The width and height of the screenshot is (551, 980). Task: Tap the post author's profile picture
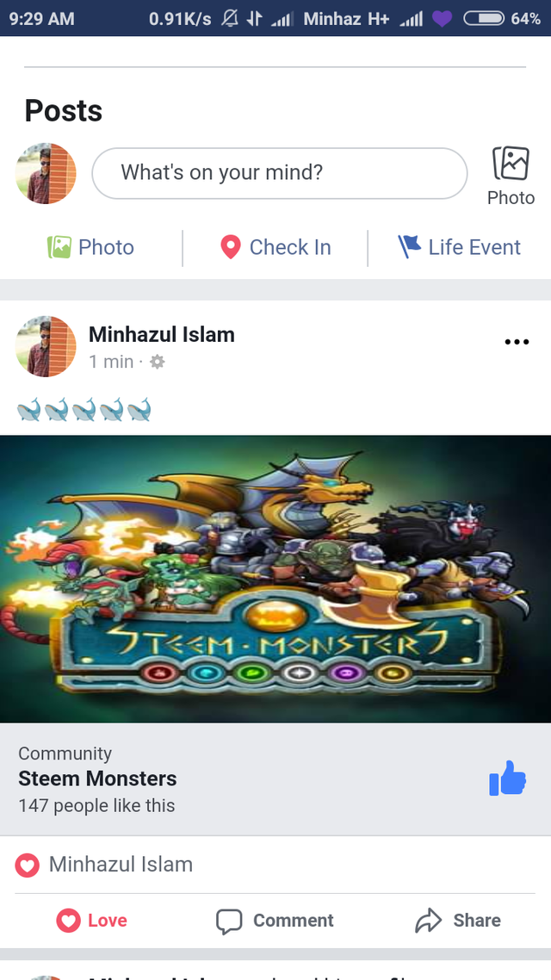[x=46, y=347]
